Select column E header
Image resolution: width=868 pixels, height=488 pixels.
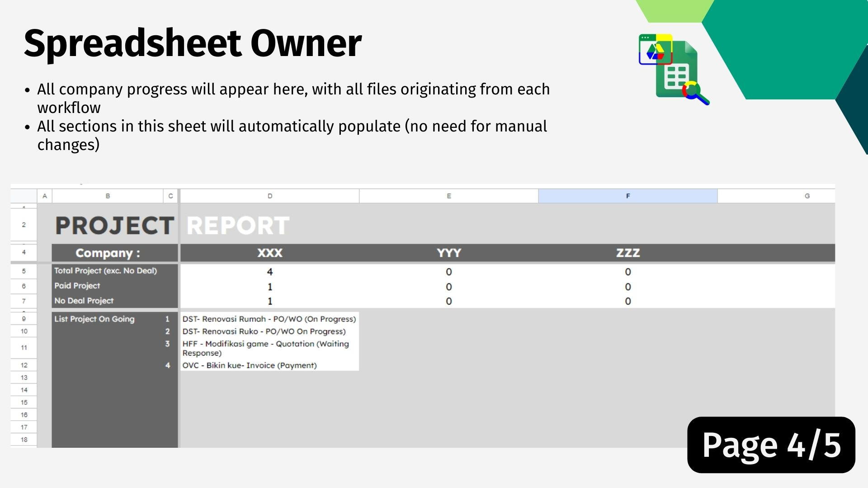click(x=448, y=196)
